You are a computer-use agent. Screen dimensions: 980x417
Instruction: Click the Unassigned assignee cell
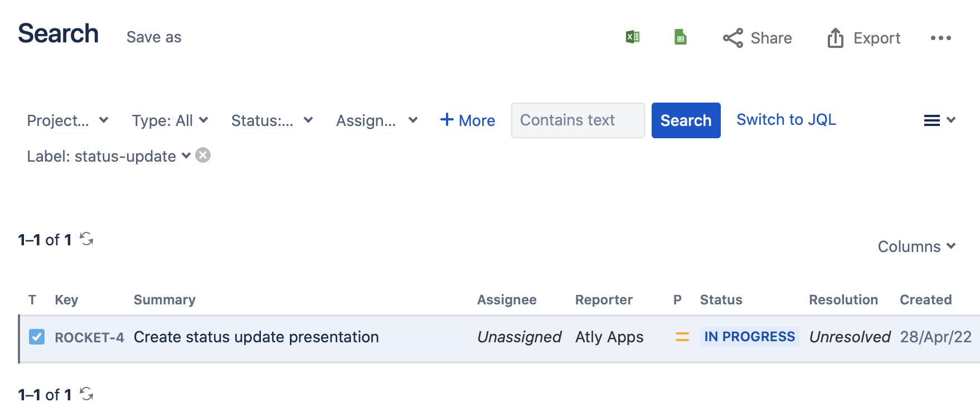point(519,337)
